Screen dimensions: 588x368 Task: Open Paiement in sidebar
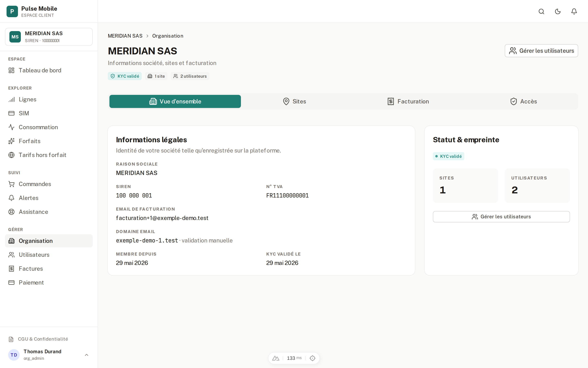pyautogui.click(x=49, y=282)
